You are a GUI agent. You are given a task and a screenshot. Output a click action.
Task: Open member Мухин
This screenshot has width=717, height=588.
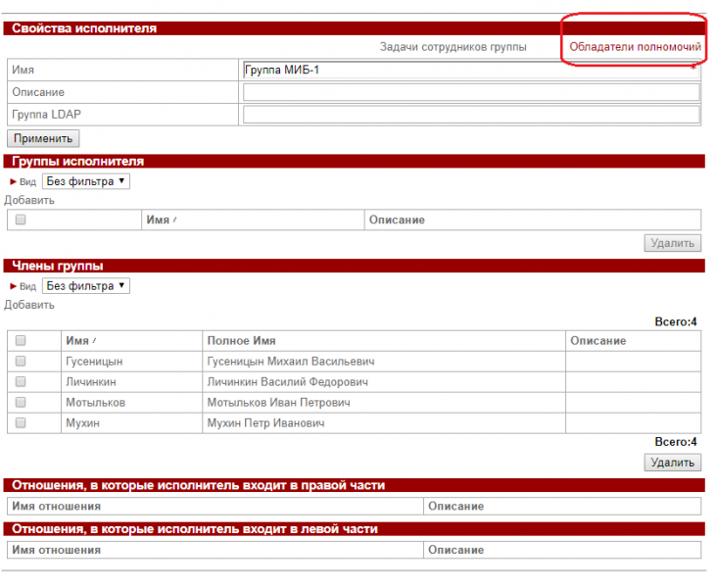tap(82, 422)
